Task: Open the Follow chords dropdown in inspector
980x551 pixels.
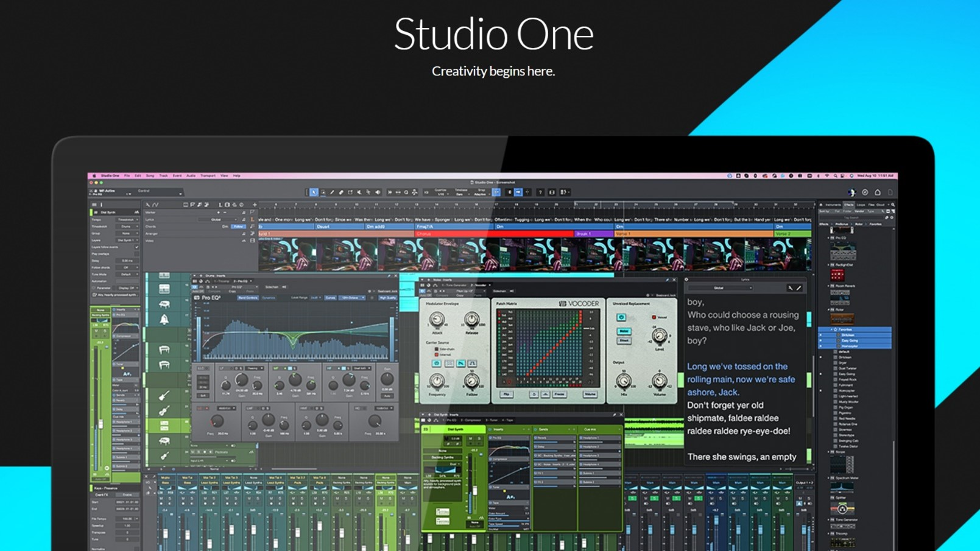Action: pyautogui.click(x=127, y=267)
